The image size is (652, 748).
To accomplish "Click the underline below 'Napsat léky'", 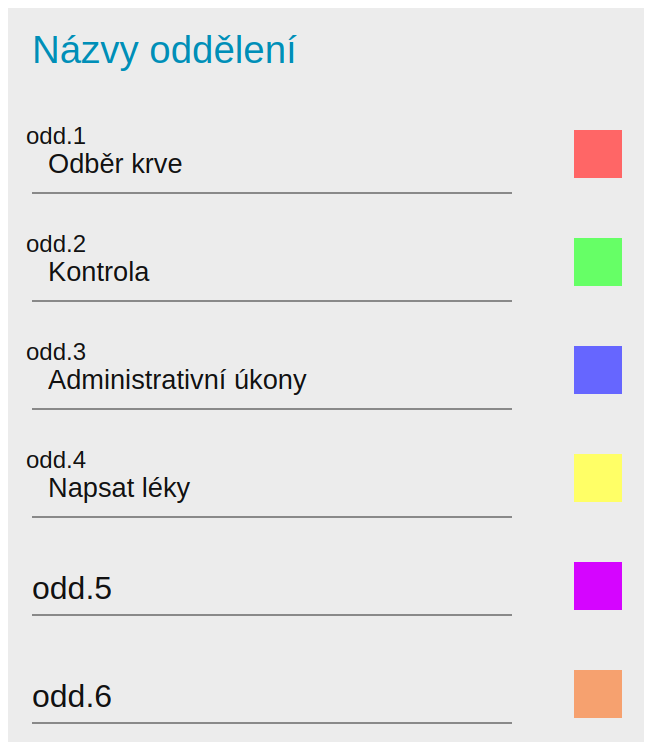I will [x=272, y=516].
